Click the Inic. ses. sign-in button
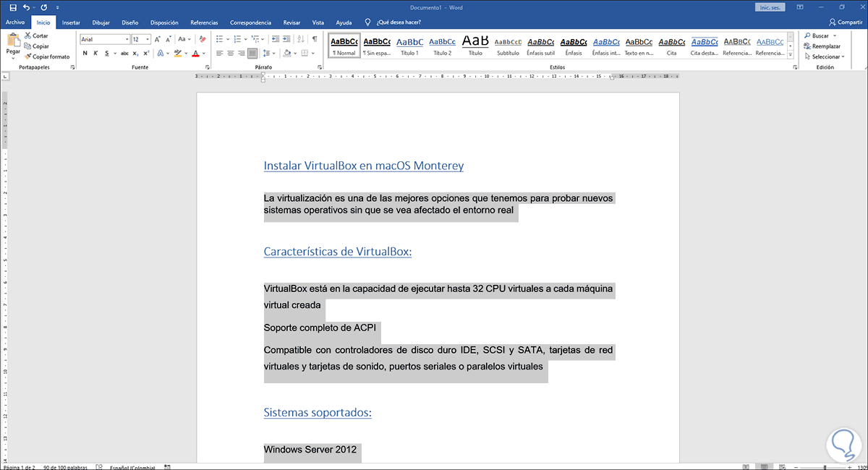The width and height of the screenshot is (868, 470). [x=770, y=7]
